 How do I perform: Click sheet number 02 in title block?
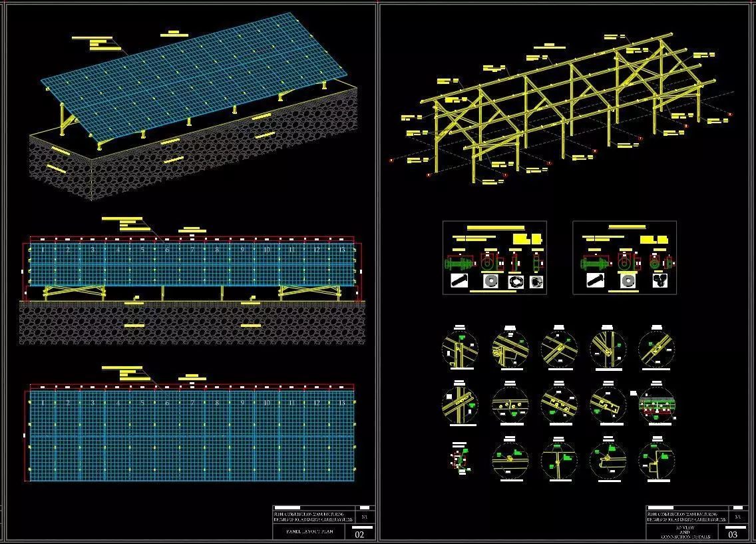359,534
